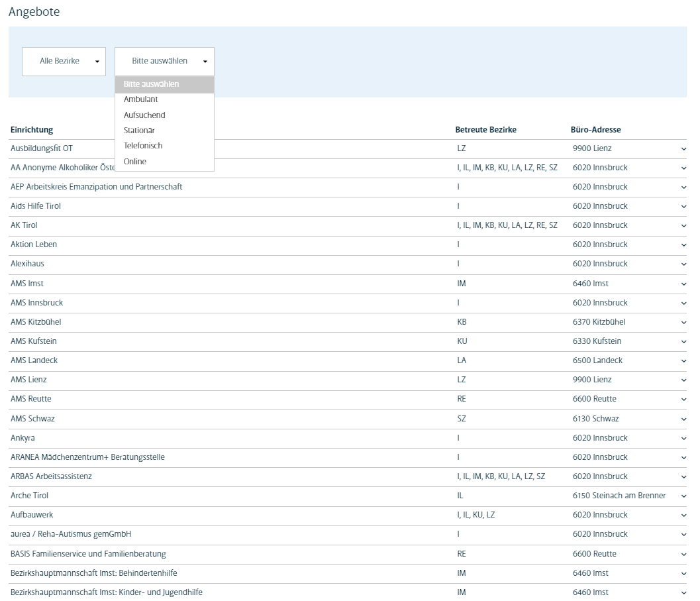Expand the Aids Hilfe Tirol row chevron
The image size is (700, 601).
pos(683,207)
